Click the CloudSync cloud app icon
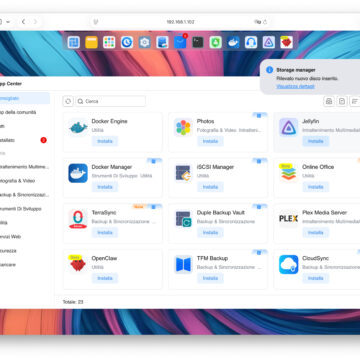This screenshot has height=360, width=360. pos(289,265)
